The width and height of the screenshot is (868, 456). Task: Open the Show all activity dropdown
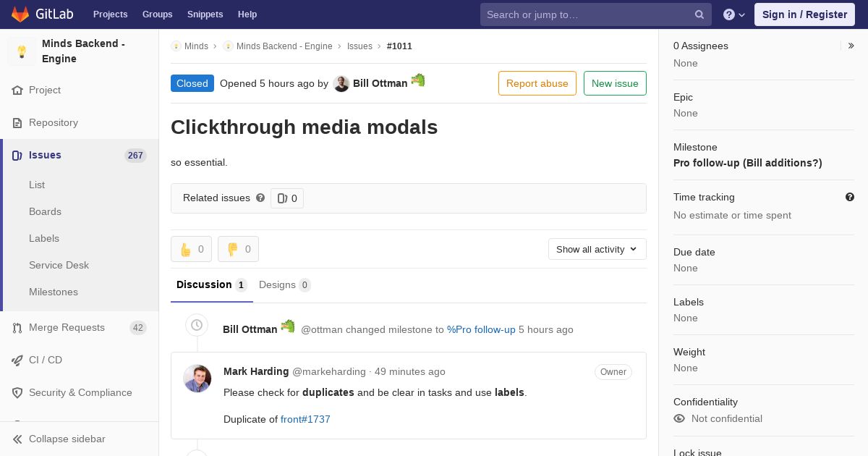597,249
